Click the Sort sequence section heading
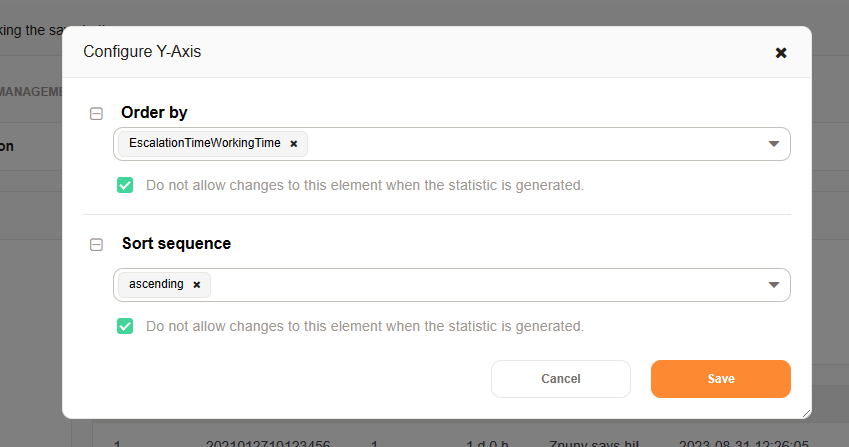Viewport: 849px width, 447px height. [x=176, y=244]
